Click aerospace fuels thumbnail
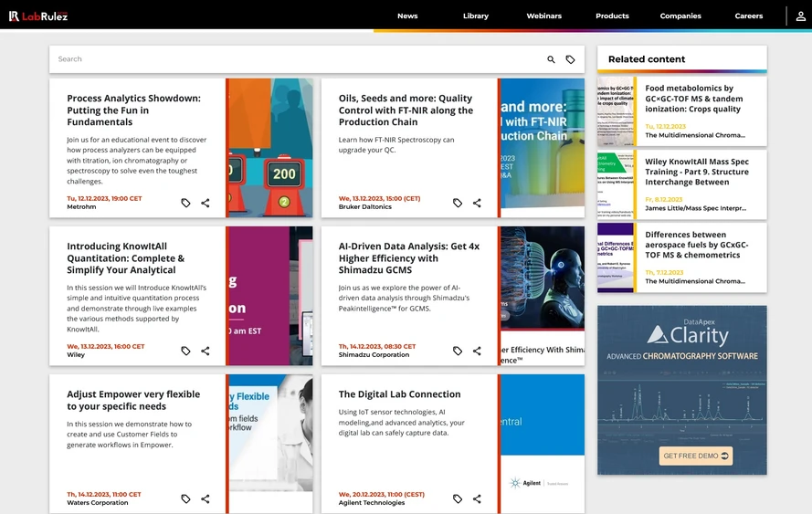Viewport: 812px width, 514px height. click(x=616, y=257)
